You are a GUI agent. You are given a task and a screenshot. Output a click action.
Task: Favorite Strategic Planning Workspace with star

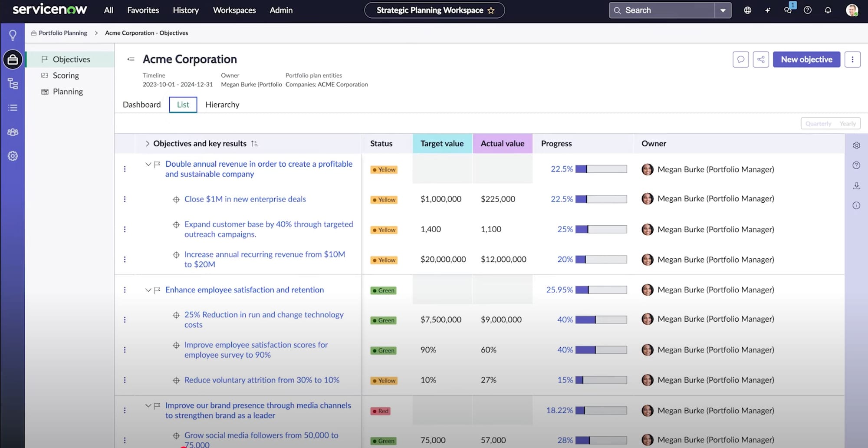[491, 10]
